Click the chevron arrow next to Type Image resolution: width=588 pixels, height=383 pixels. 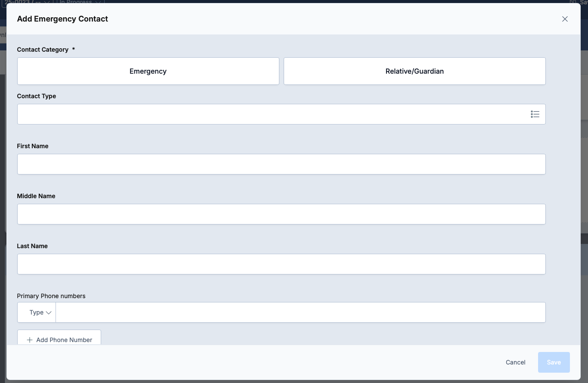(49, 313)
